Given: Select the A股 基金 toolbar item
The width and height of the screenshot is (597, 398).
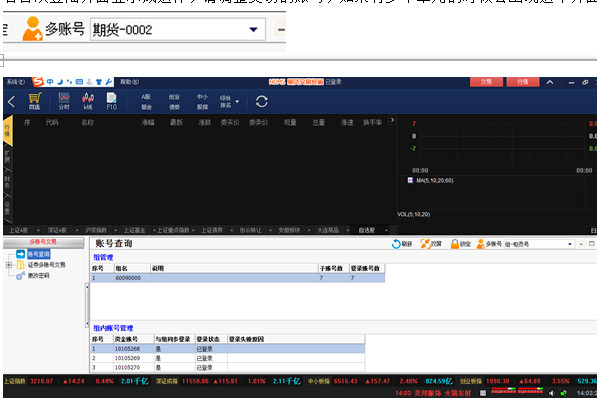Looking at the screenshot, I should tap(147, 102).
